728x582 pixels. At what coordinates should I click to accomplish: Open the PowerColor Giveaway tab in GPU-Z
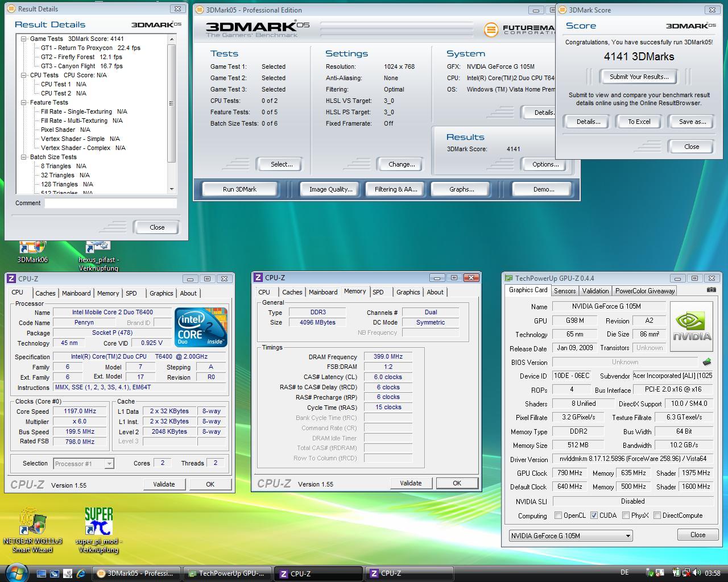[645, 290]
